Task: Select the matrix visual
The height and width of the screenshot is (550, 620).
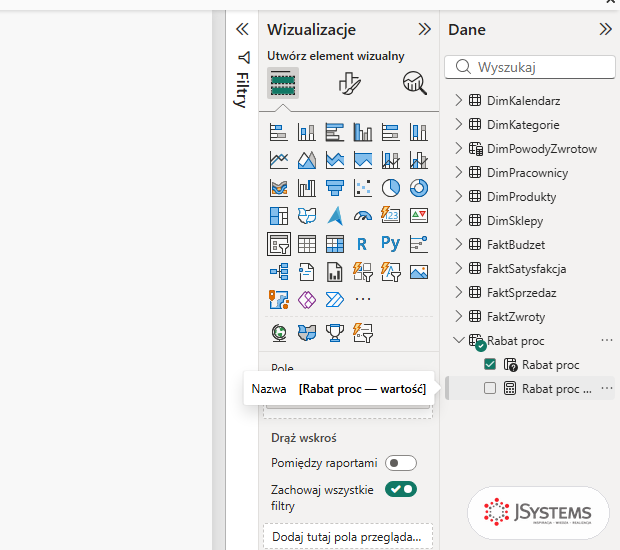Action: 335,244
